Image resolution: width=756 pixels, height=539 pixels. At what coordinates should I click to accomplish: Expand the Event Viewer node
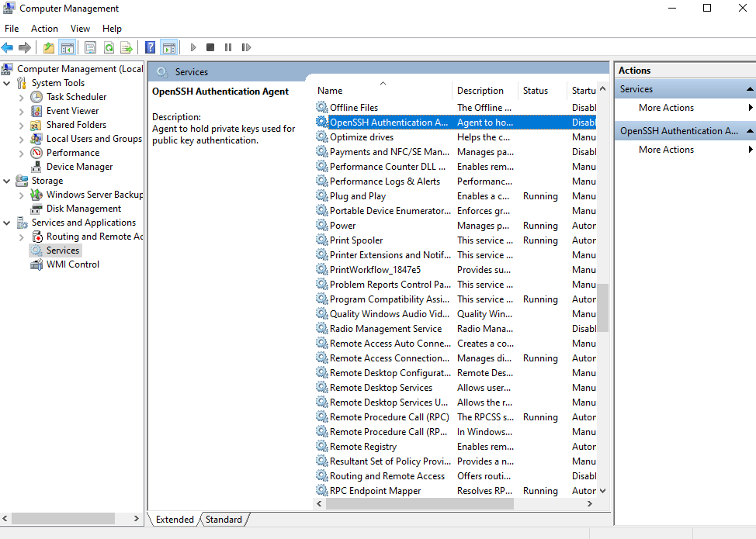(21, 111)
